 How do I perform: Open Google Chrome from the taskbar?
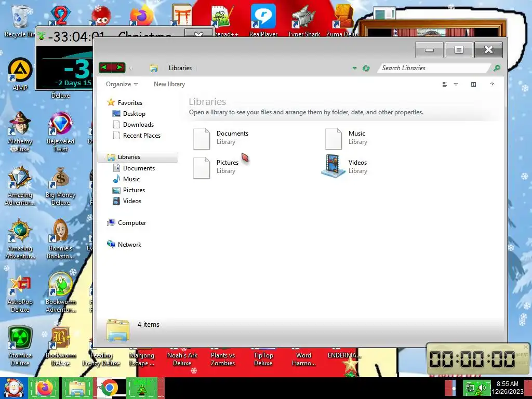coord(109,388)
